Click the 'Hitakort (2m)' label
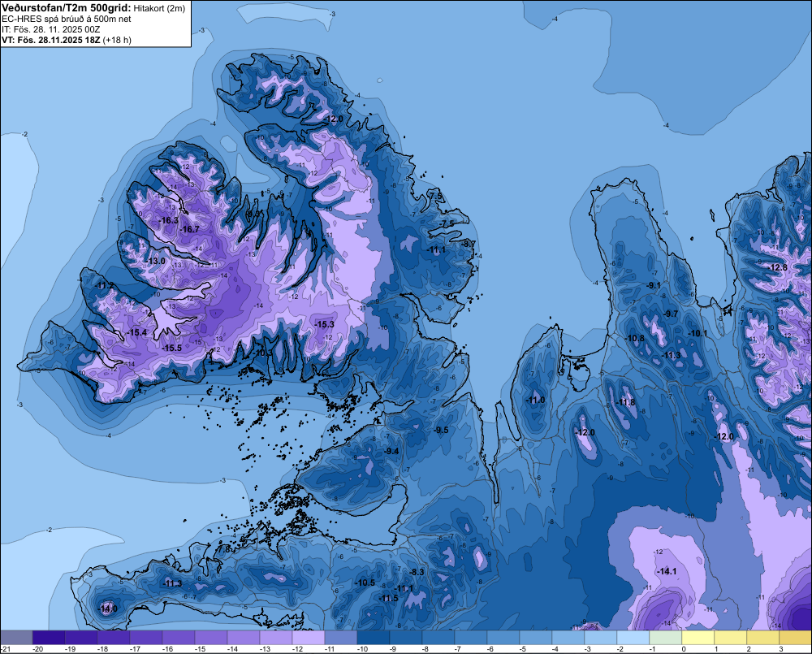812x654 pixels. coord(159,8)
